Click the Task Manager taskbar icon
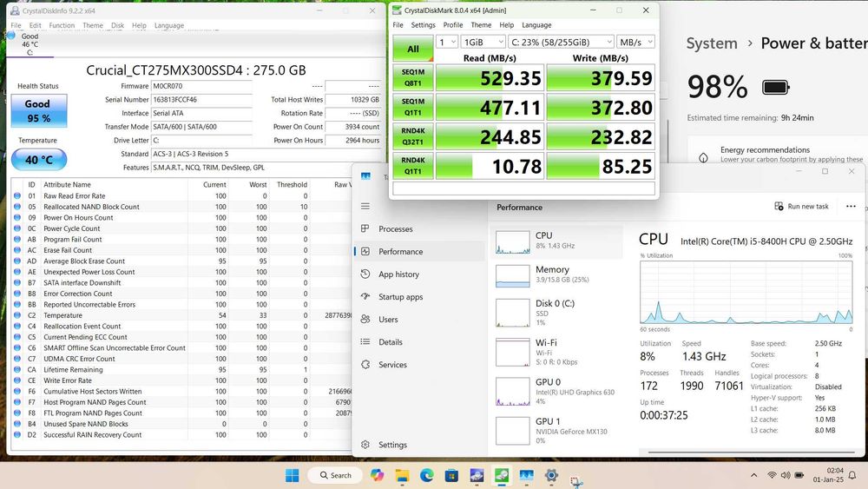The height and width of the screenshot is (489, 868). pos(527,475)
